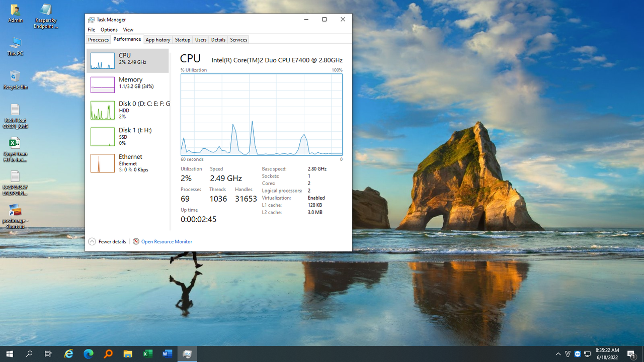Viewport: 644px width, 362px height.
Task: Select Kaspersky Endpoint desktop shortcut
Action: (x=46, y=16)
